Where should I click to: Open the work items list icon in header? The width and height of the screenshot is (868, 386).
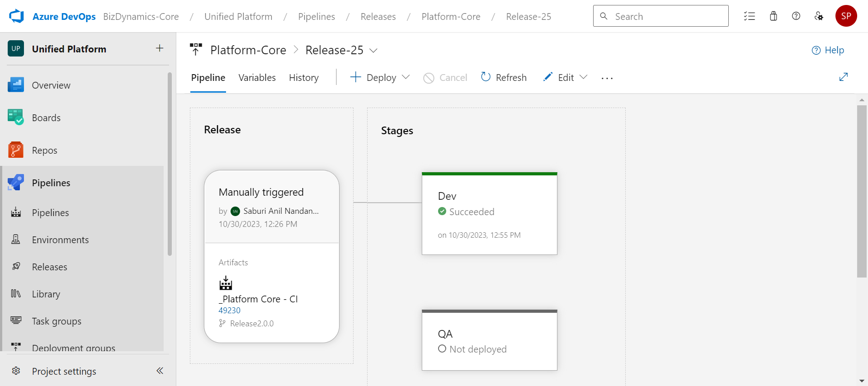750,16
